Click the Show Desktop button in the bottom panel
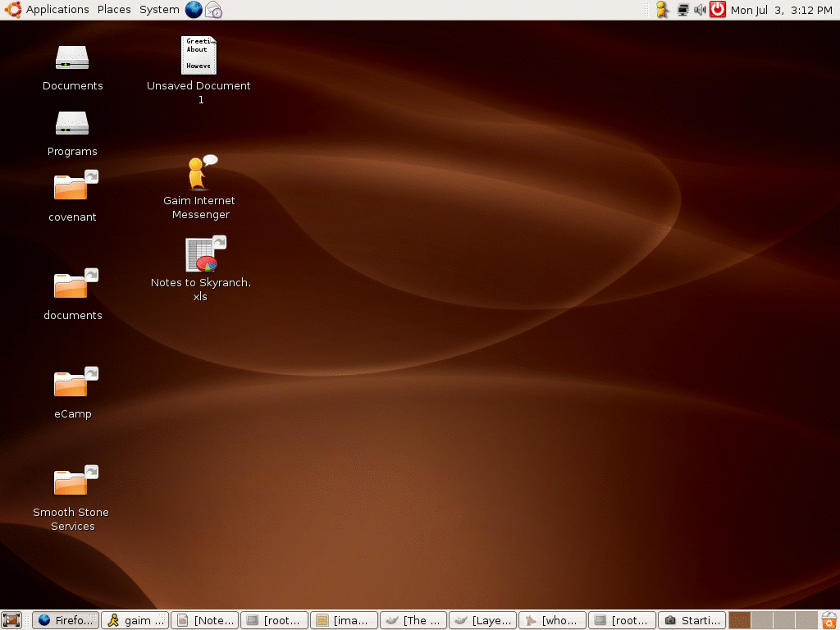 (11, 620)
